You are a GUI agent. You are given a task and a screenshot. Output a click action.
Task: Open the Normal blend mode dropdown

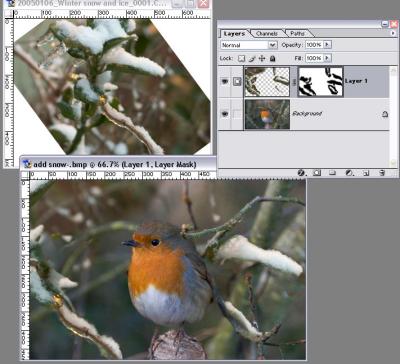tap(273, 45)
